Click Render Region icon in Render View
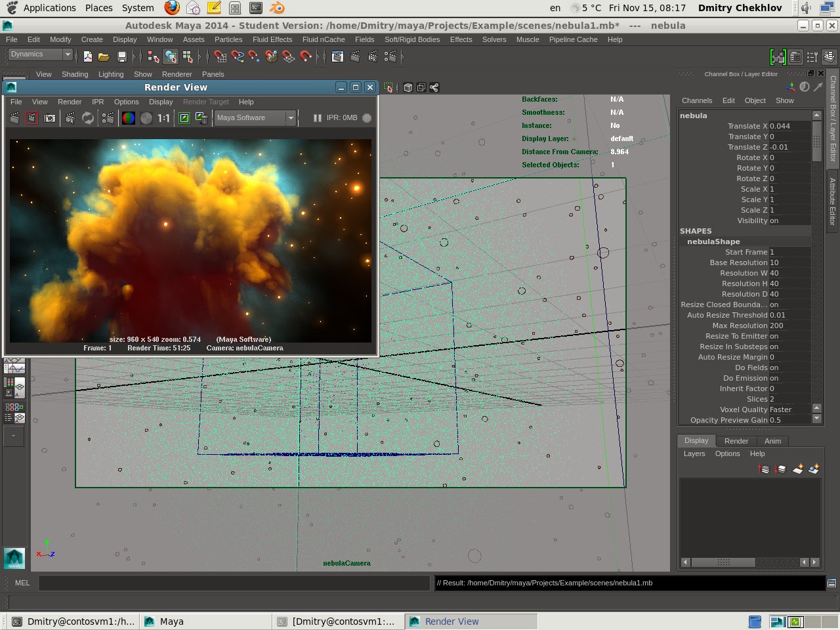This screenshot has height=630, width=840. (31, 118)
